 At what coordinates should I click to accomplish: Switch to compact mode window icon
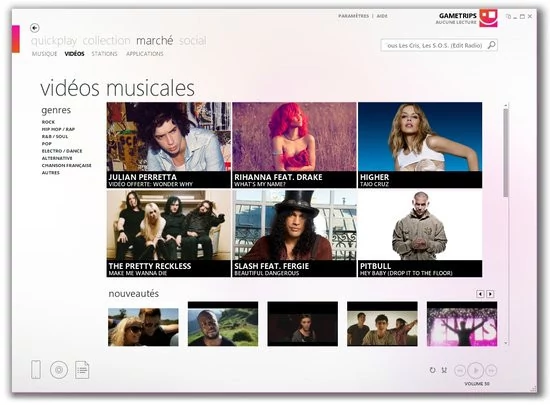(508, 16)
